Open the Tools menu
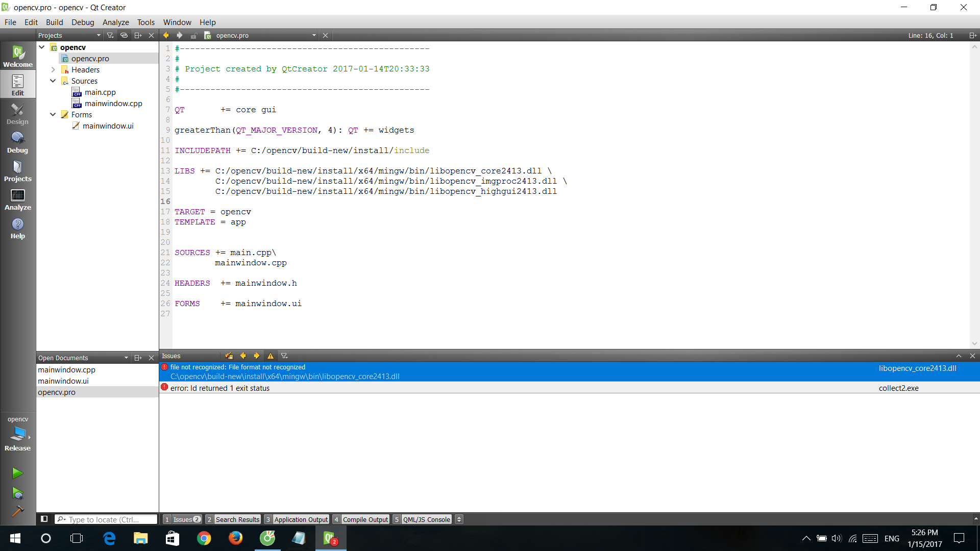The height and width of the screenshot is (551, 980). (x=145, y=22)
